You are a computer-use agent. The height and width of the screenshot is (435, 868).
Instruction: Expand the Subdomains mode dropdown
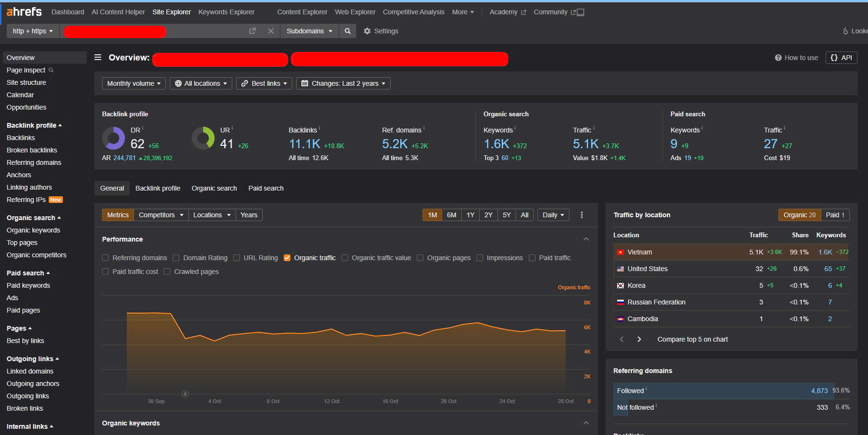tap(309, 31)
